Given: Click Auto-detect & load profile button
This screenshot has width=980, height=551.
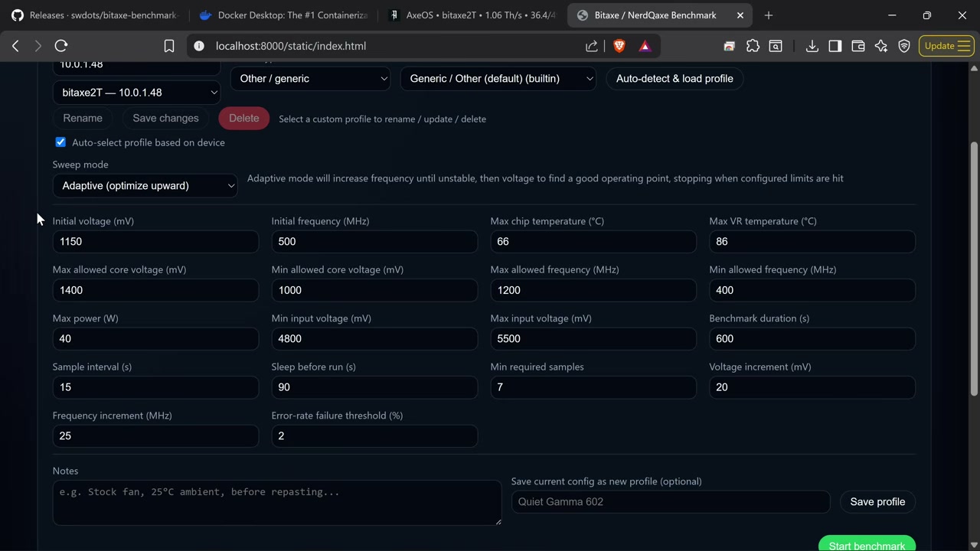Looking at the screenshot, I should 675,78.
